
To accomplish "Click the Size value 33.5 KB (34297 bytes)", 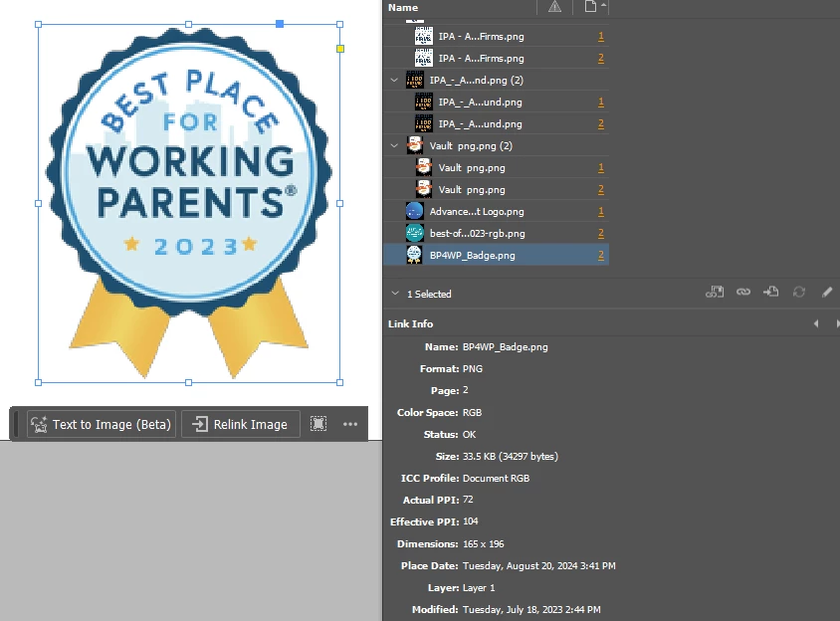I will [x=510, y=456].
